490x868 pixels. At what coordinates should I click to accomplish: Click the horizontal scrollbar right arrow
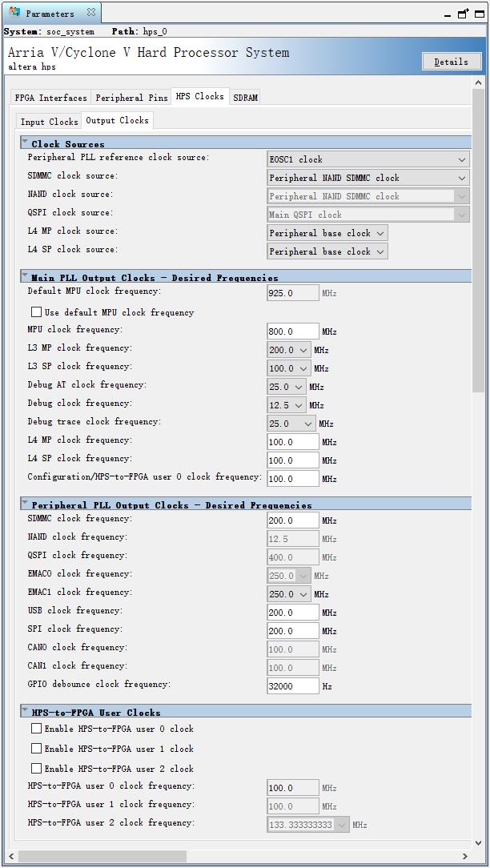point(466,856)
